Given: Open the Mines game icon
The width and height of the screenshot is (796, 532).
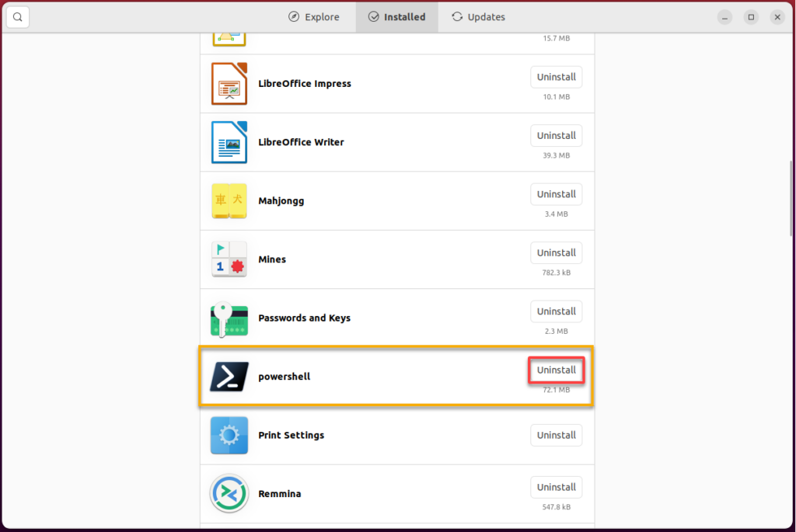Looking at the screenshot, I should pos(229,259).
